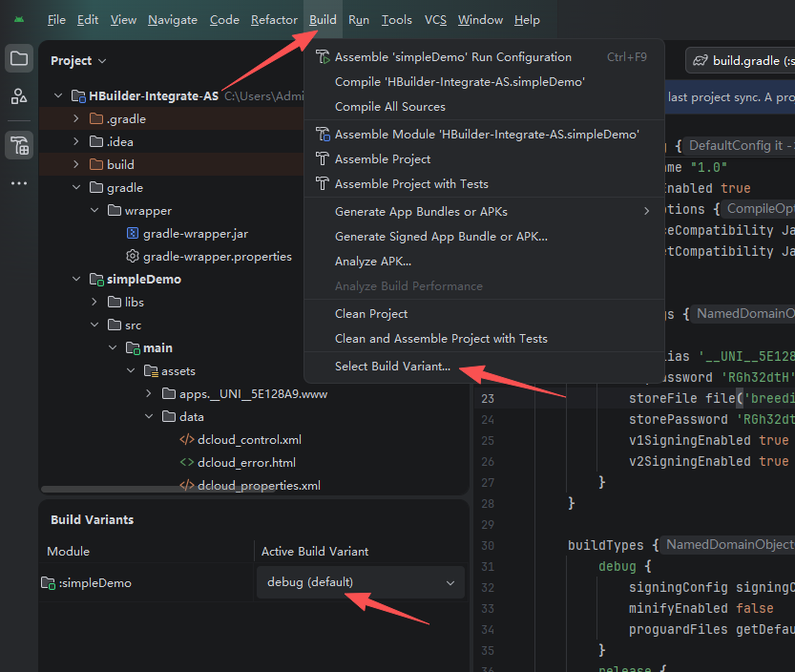Click the project tree horizontal scrollbar

coord(159,490)
